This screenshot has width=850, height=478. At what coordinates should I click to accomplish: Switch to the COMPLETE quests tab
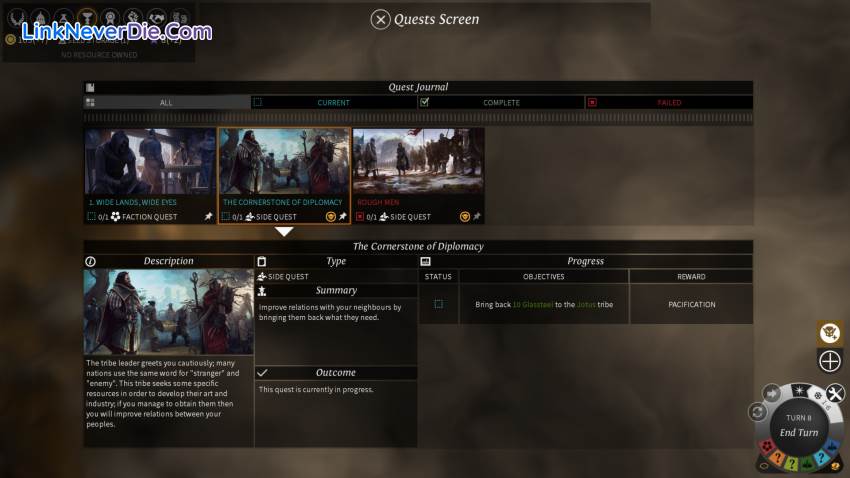(x=501, y=102)
